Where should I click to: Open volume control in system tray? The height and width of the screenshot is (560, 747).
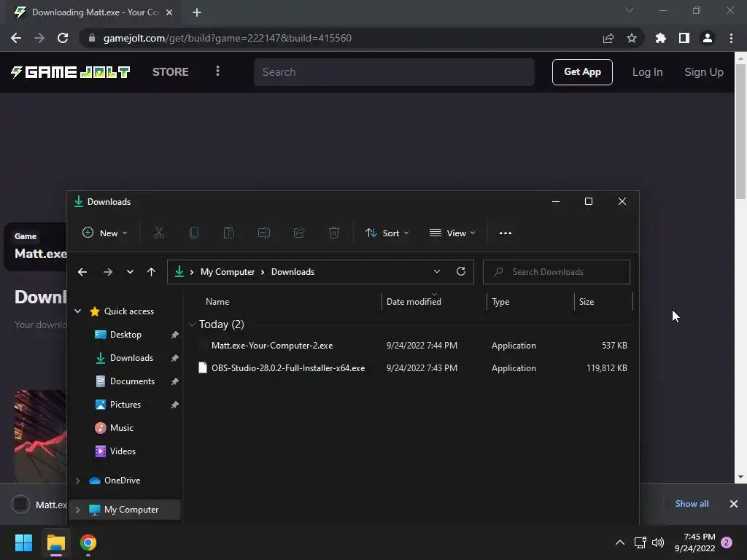pyautogui.click(x=658, y=542)
